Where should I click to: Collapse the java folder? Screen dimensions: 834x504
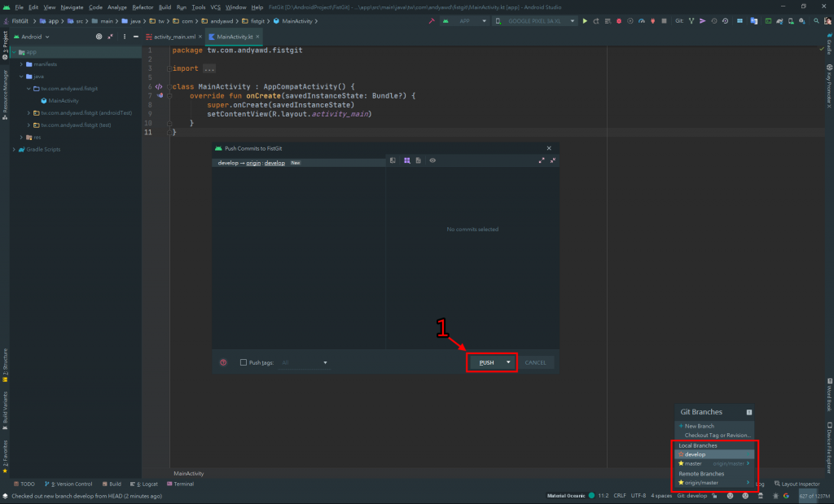tap(21, 77)
